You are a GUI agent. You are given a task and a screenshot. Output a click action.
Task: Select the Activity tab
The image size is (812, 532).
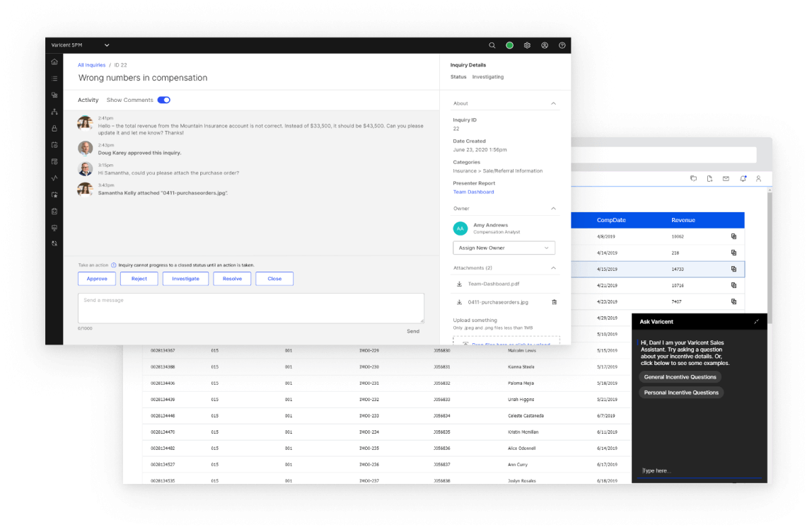click(88, 100)
